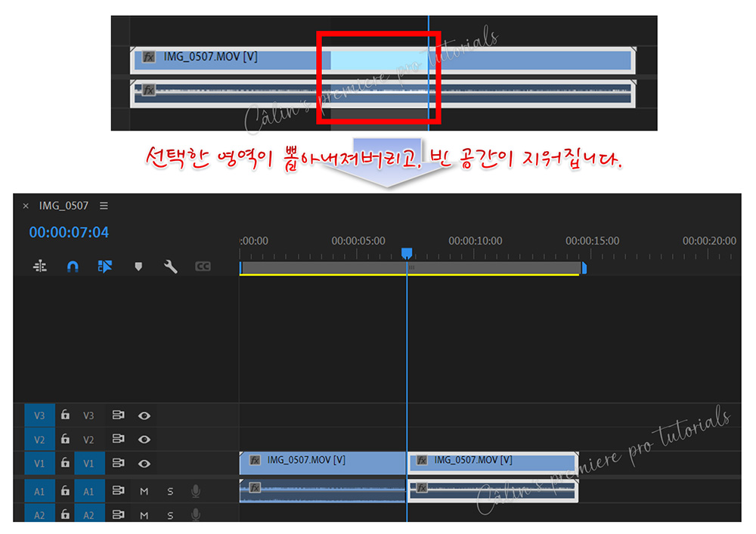The width and height of the screenshot is (756, 534).
Task: Toggle V1 track targeting
Action: tap(88, 463)
